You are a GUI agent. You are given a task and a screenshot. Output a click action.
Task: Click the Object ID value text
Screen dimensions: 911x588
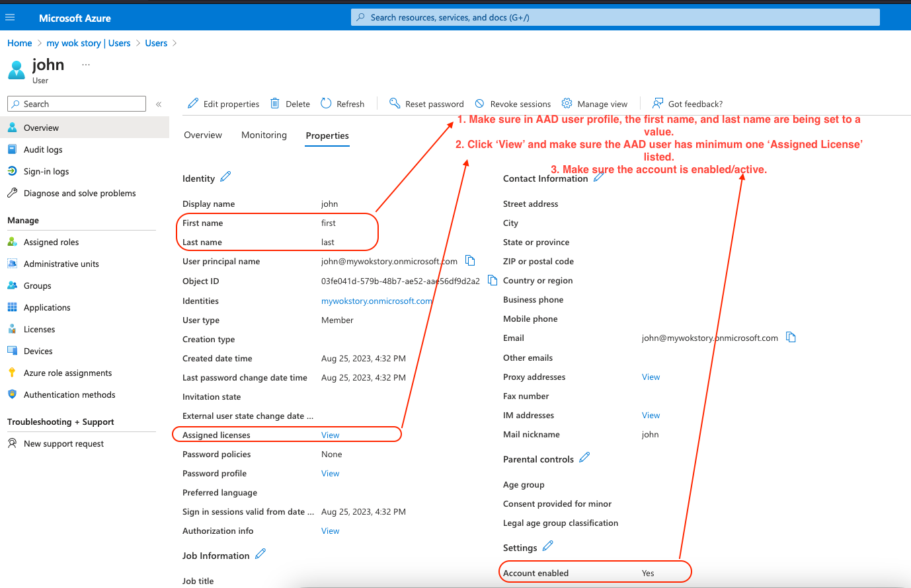point(401,281)
